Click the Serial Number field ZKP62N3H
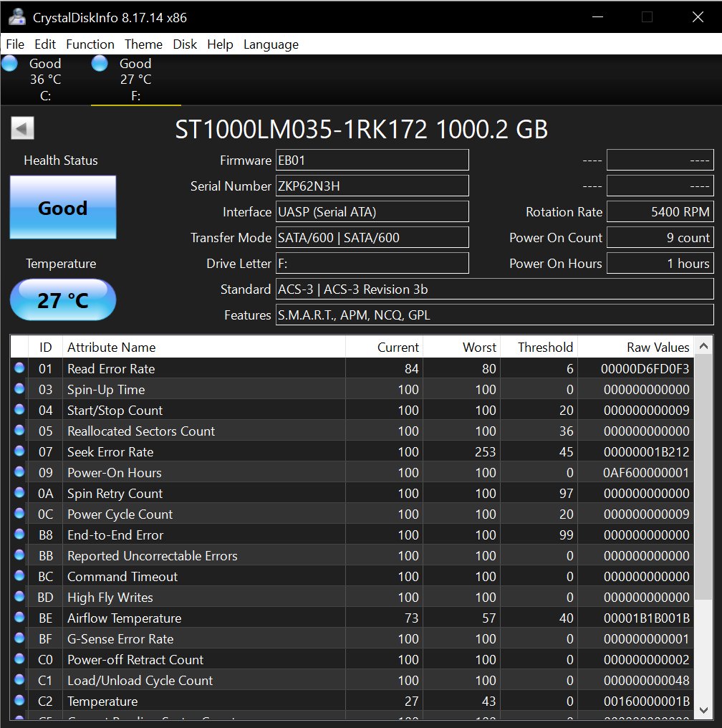This screenshot has width=722, height=728. (372, 186)
